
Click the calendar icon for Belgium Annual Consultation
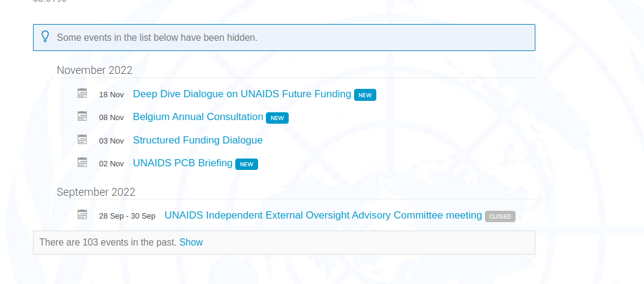coord(82,116)
